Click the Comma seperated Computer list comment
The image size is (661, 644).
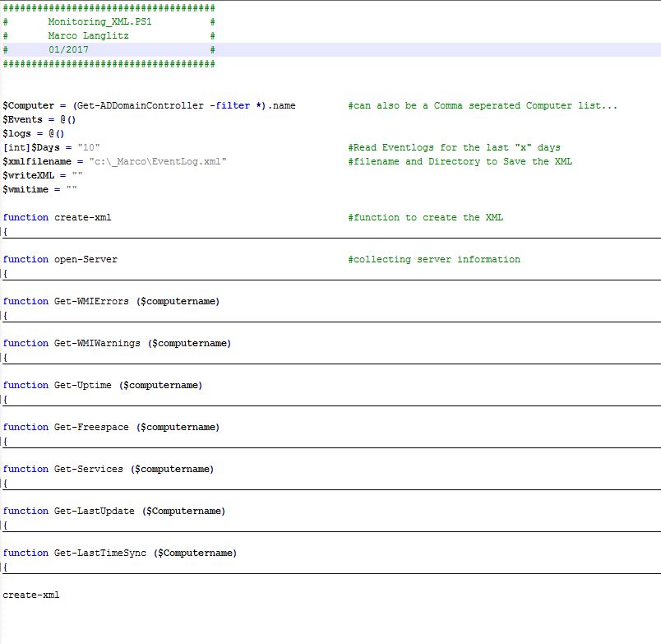pyautogui.click(x=483, y=105)
